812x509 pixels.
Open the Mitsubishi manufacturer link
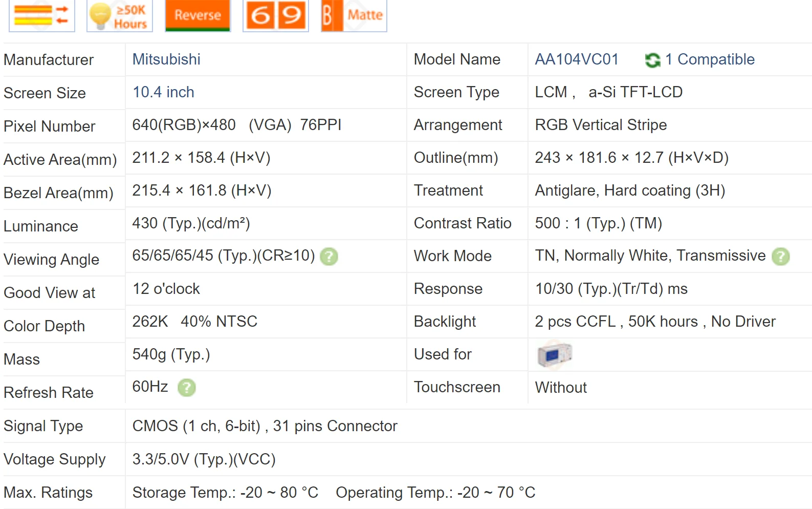(166, 59)
